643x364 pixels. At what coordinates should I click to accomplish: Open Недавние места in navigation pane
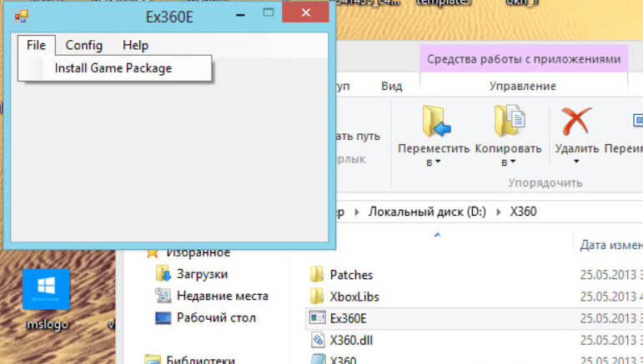(223, 296)
